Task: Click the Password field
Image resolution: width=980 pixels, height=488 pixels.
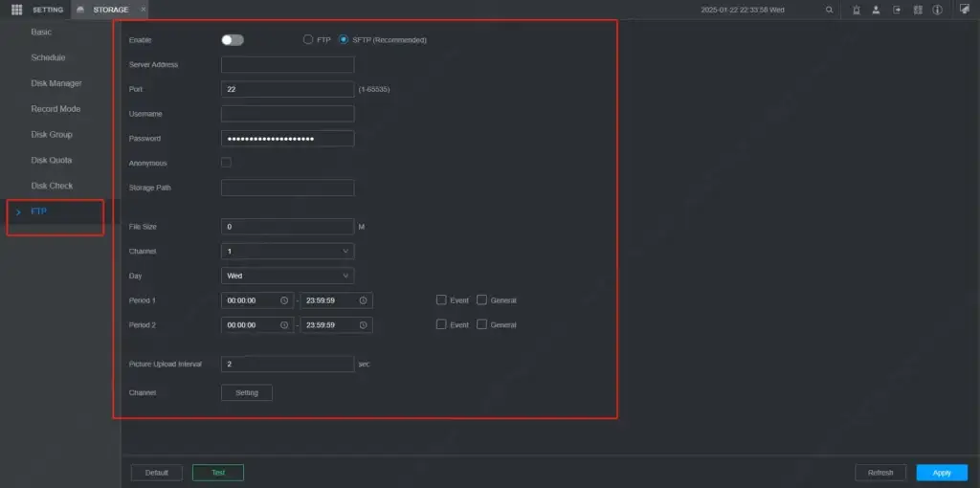Action: (x=287, y=138)
